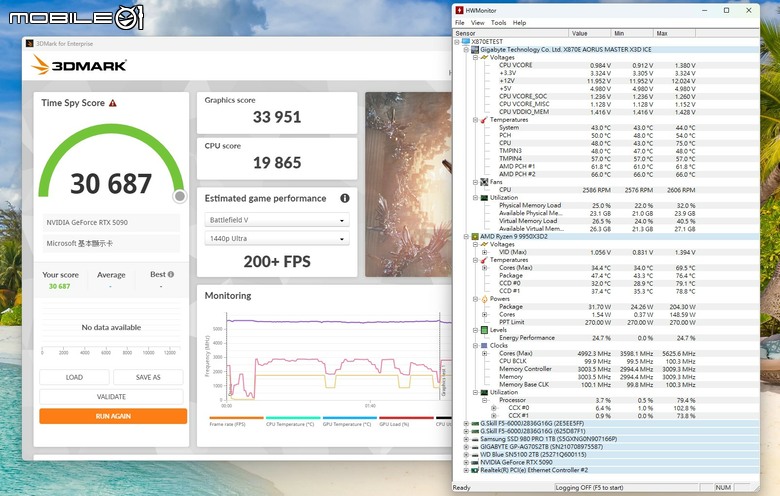Collapse the Clocks group
The width and height of the screenshot is (780, 496).
[475, 346]
